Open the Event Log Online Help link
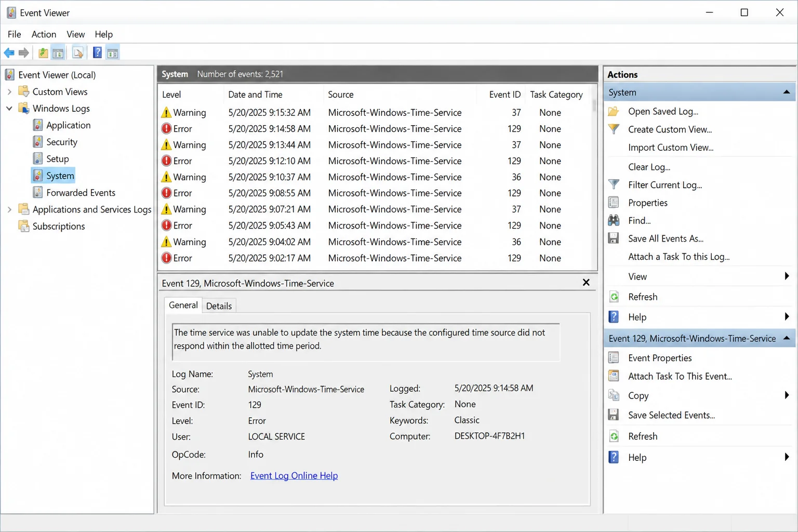This screenshot has height=532, width=798. (294, 475)
